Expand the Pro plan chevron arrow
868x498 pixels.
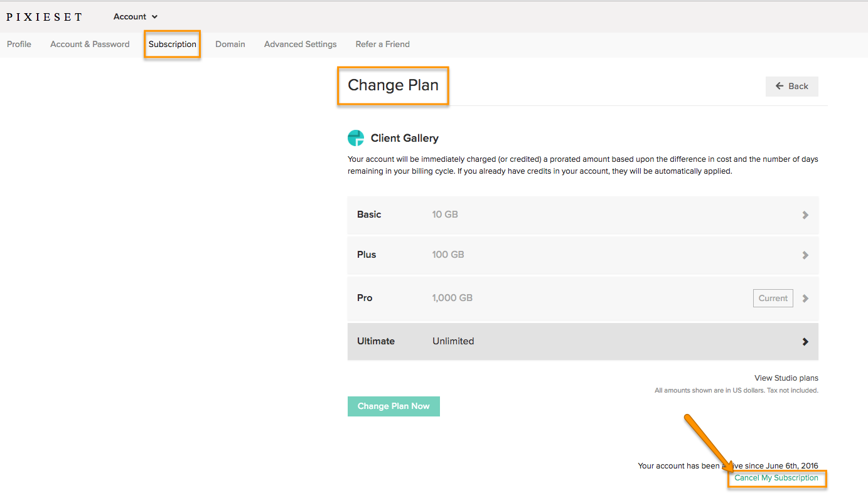pos(805,299)
